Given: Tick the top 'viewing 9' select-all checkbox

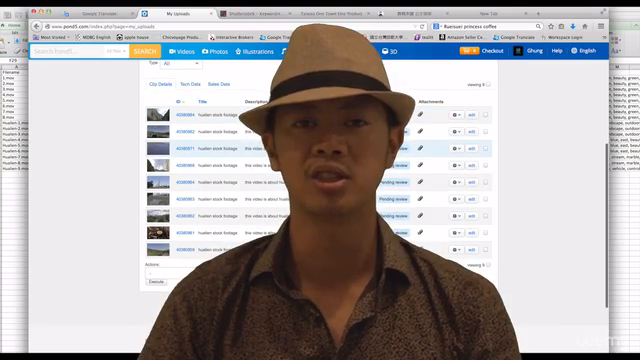Looking at the screenshot, I should tap(488, 84).
